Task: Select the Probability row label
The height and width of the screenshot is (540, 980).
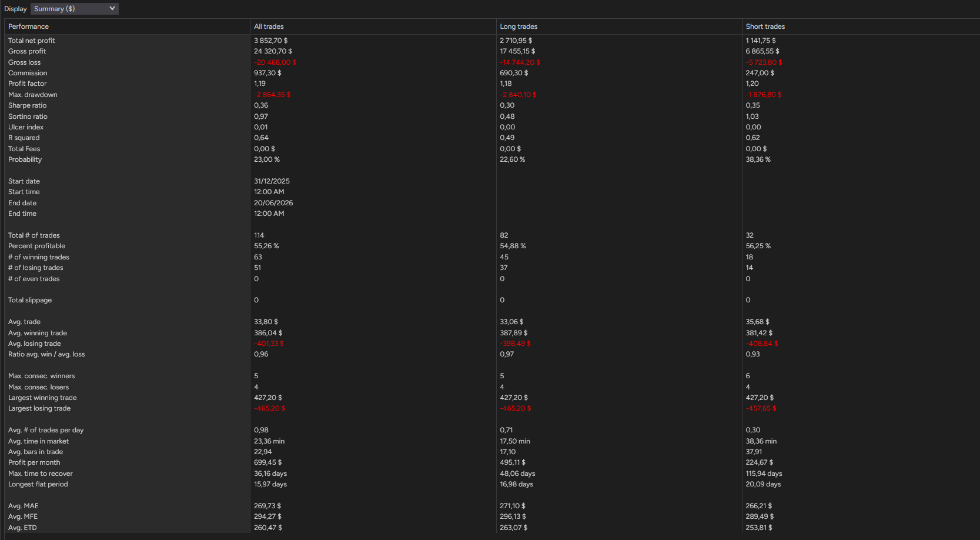Action: (25, 159)
